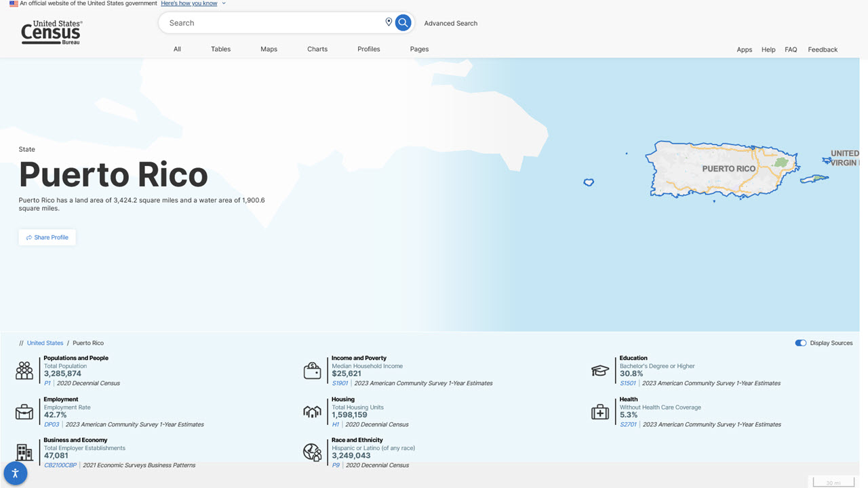This screenshot has width=868, height=488.
Task: Select the Race and Ethnicity globe icon
Action: pos(312,452)
